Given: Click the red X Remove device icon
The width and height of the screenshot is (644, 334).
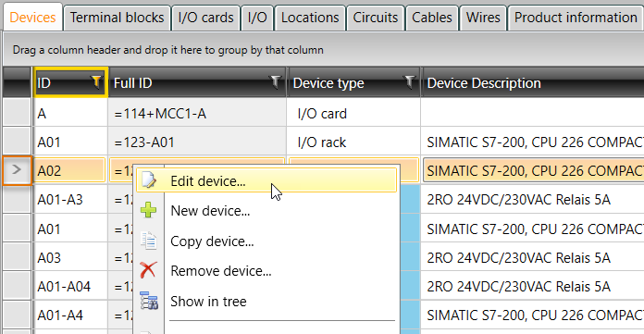Looking at the screenshot, I should click(x=148, y=271).
